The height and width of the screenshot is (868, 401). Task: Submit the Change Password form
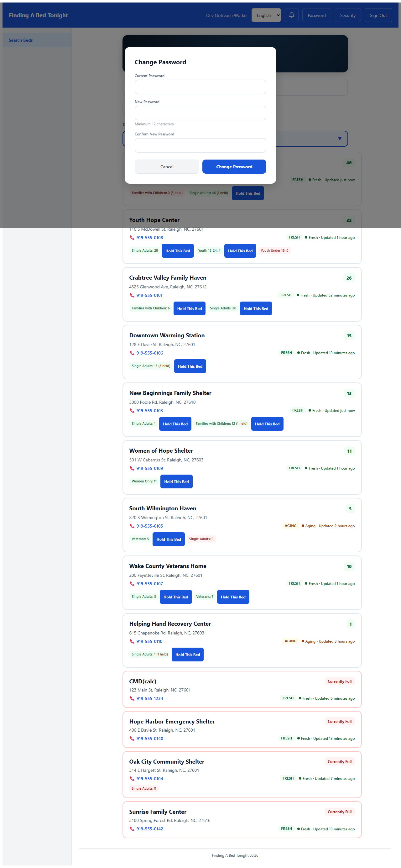pos(234,166)
